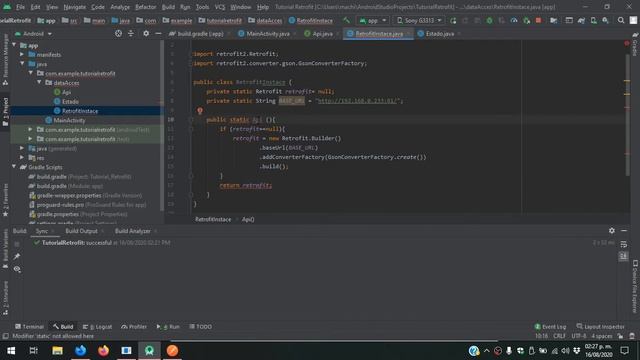Open the Logcat tool window
This screenshot has height=360, width=640.
97,327
